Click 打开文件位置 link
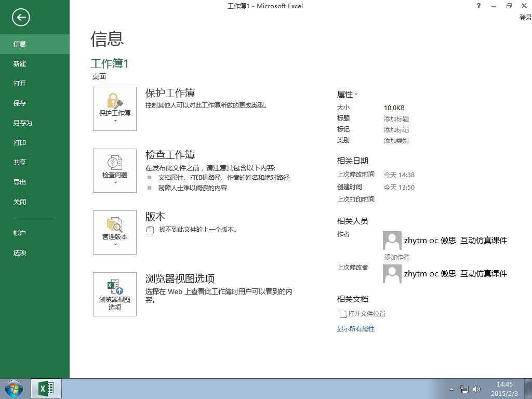The height and width of the screenshot is (399, 532). coord(363,313)
